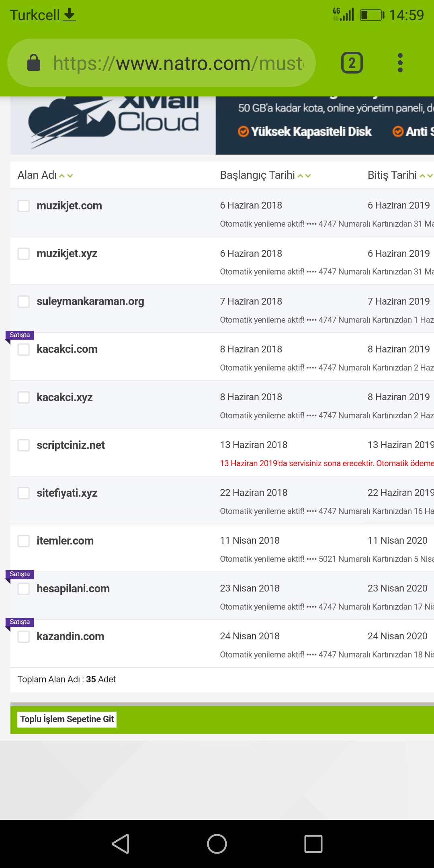This screenshot has height=868, width=434.
Task: Open the suleymankaraman.org domain entry
Action: coord(90,301)
